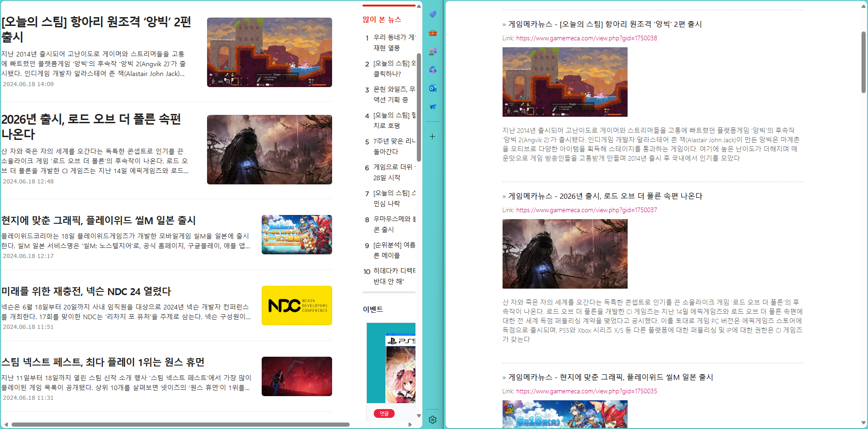The image size is (868, 429).
Task: Open feed title '게임메카뉴스 - 현지에 맞춘 그래픽, 씰M'
Action: click(610, 377)
